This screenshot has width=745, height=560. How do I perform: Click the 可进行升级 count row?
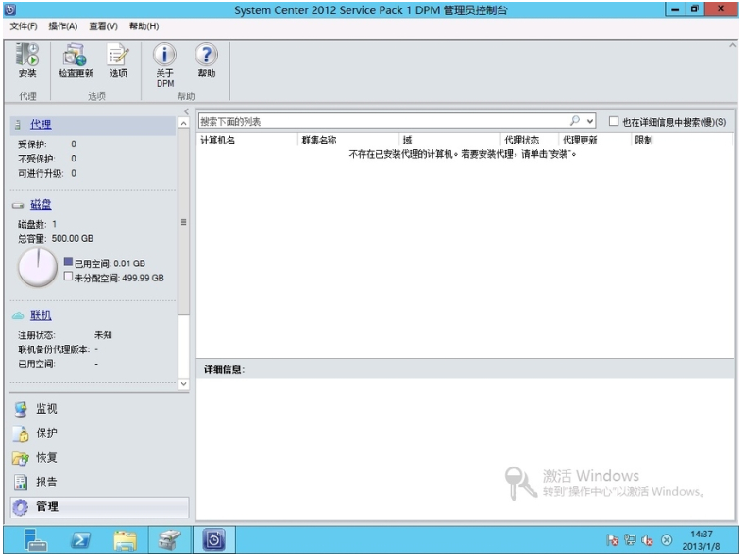pos(47,173)
